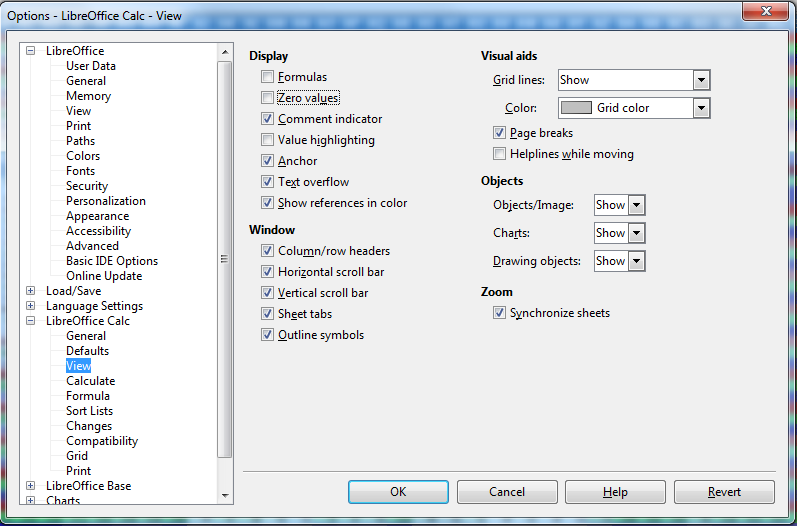
Task: Open Help for this dialog
Action: pos(615,492)
